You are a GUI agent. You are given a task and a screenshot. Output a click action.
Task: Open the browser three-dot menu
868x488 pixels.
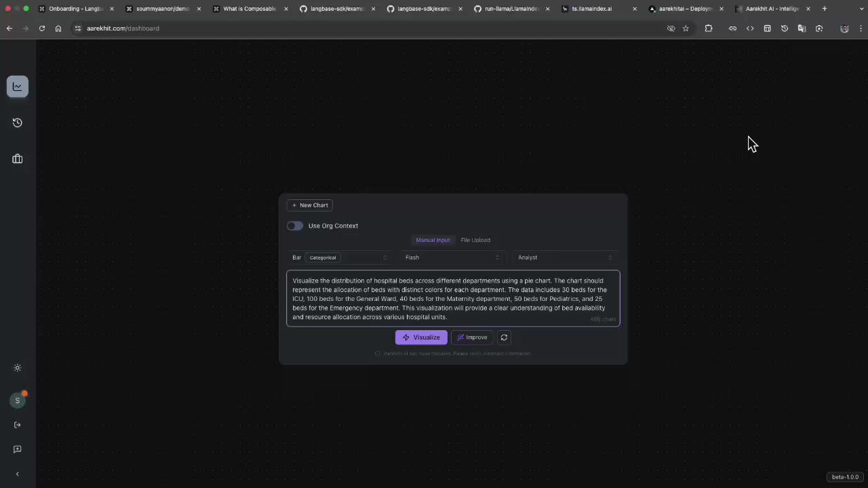click(x=861, y=28)
